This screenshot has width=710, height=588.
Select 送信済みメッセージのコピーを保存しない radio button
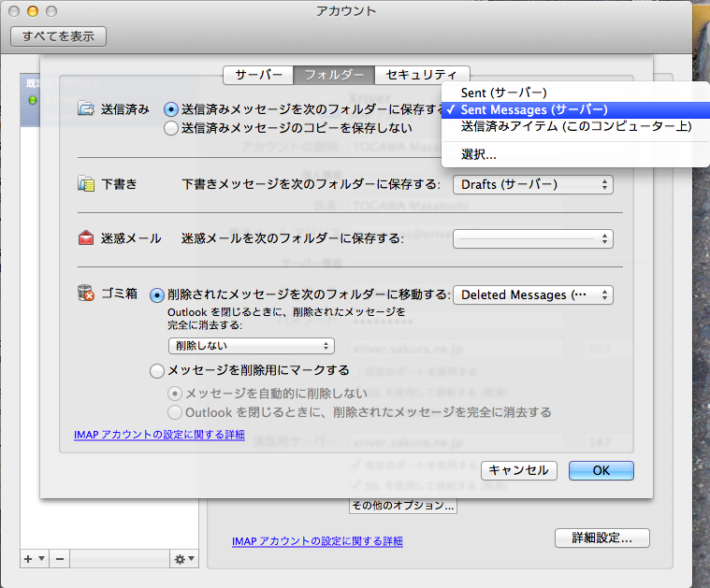pos(171,129)
